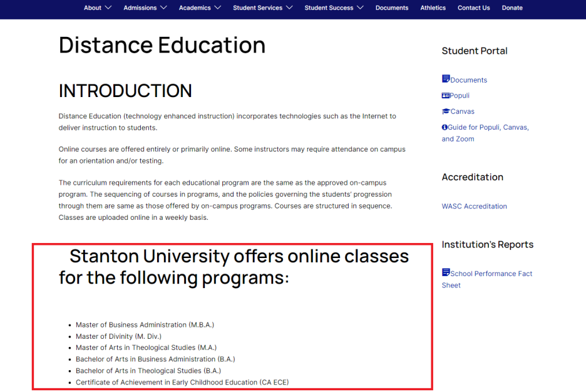Click Bachelor of Arts in Theological Studies item
The width and height of the screenshot is (586, 392).
[x=148, y=371]
